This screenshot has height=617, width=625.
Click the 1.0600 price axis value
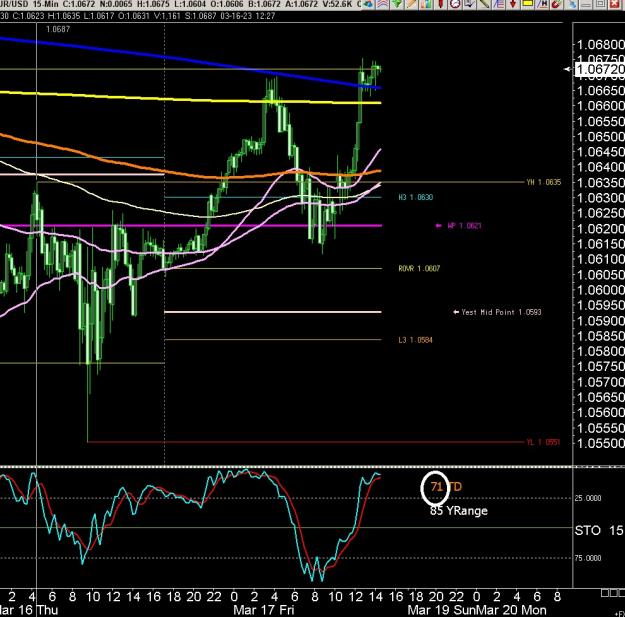(601, 290)
